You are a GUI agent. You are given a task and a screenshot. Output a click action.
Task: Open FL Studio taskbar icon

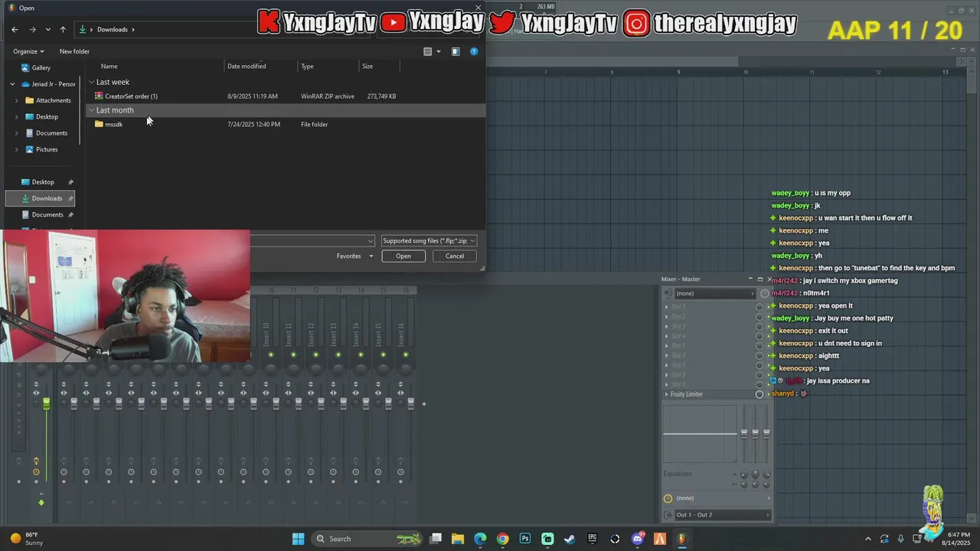[682, 539]
